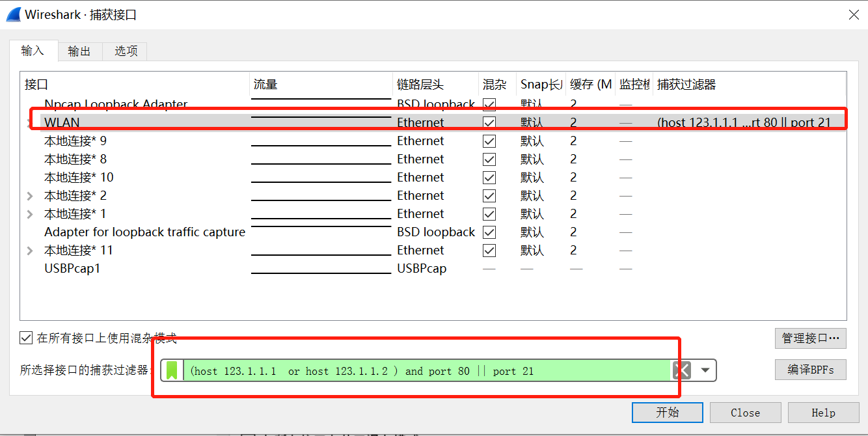Clear the capture filter text

click(x=681, y=370)
